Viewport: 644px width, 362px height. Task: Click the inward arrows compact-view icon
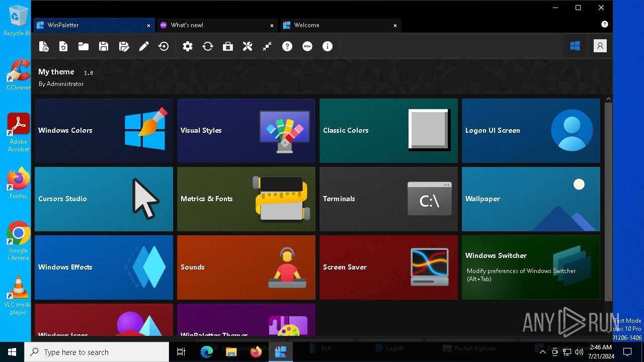pyautogui.click(x=267, y=46)
